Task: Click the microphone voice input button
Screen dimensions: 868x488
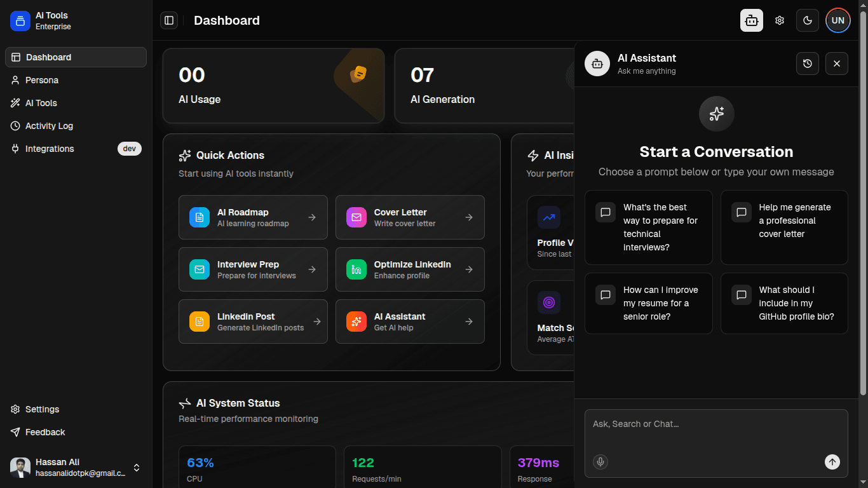Action: click(x=600, y=462)
